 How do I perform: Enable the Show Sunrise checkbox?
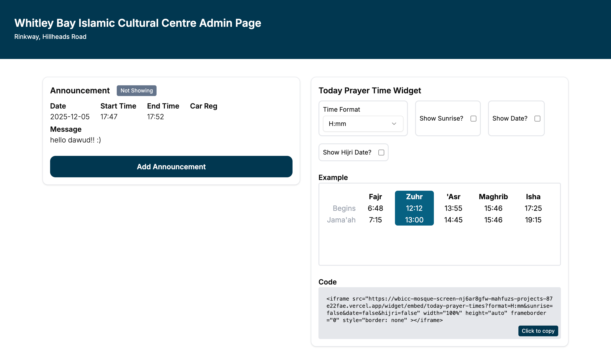click(x=473, y=119)
